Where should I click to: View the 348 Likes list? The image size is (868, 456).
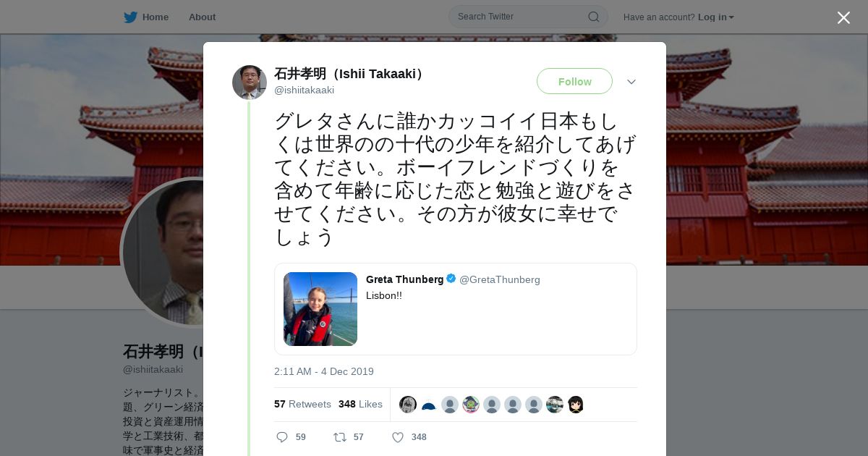tap(360, 404)
